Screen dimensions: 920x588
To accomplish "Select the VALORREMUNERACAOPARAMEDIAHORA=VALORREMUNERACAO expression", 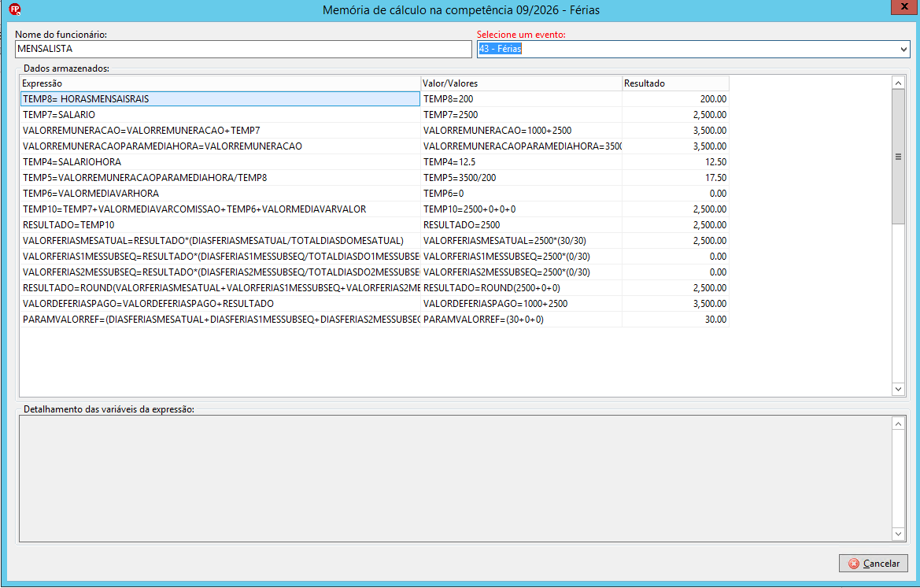I will (220, 146).
